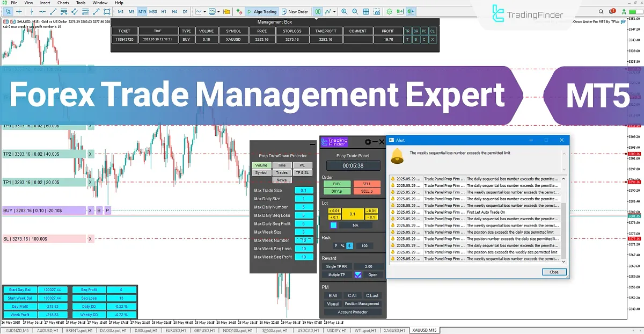The height and width of the screenshot is (334, 644).
Task: Switch chart to candlestick bar view
Action: point(318,11)
